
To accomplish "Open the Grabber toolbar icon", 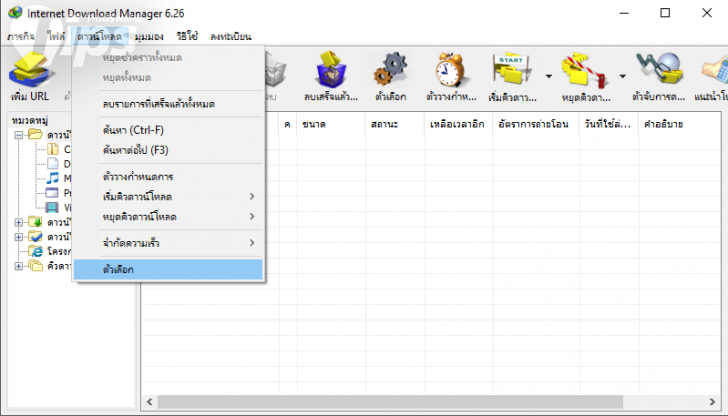I will [658, 70].
